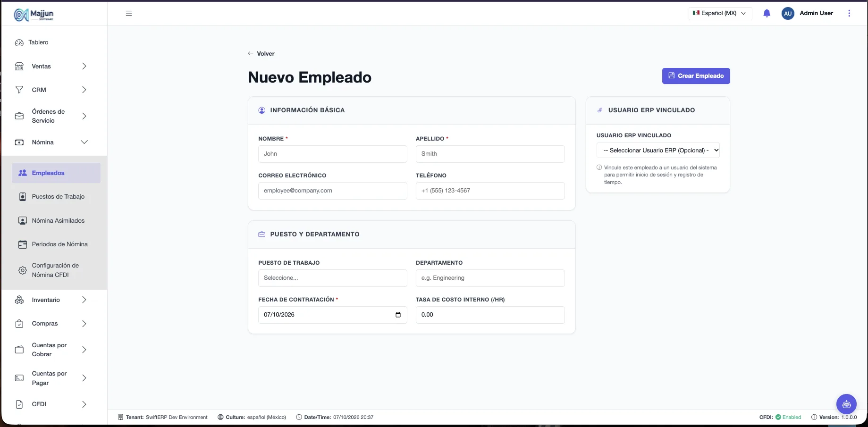868x427 pixels.
Task: Click the Configuración de Nómina gear icon
Action: click(22, 270)
